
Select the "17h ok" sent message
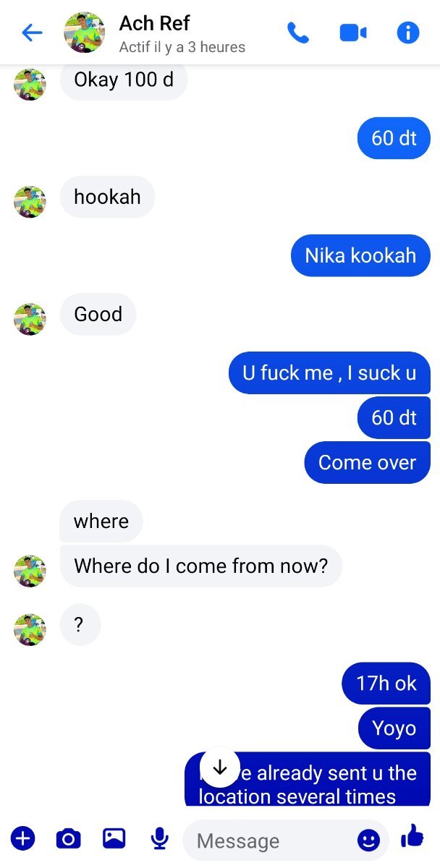coord(386,683)
